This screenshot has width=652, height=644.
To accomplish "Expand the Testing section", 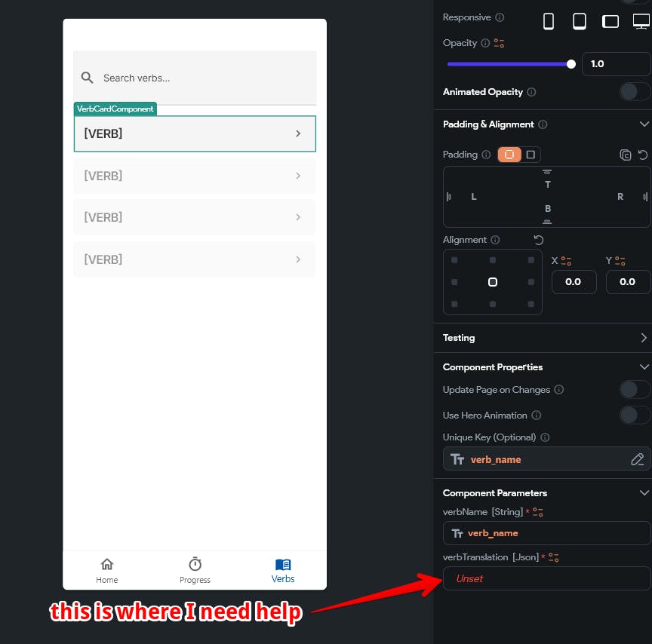I will [x=644, y=338].
